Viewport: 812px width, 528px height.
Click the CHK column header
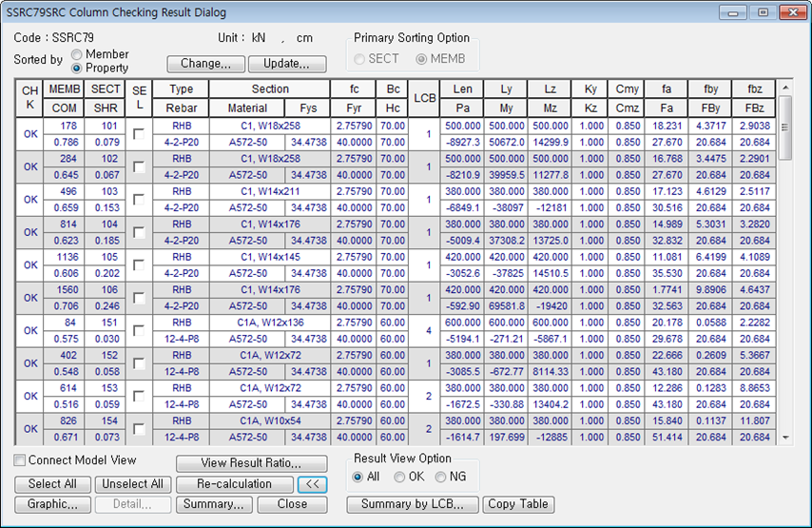(30, 98)
